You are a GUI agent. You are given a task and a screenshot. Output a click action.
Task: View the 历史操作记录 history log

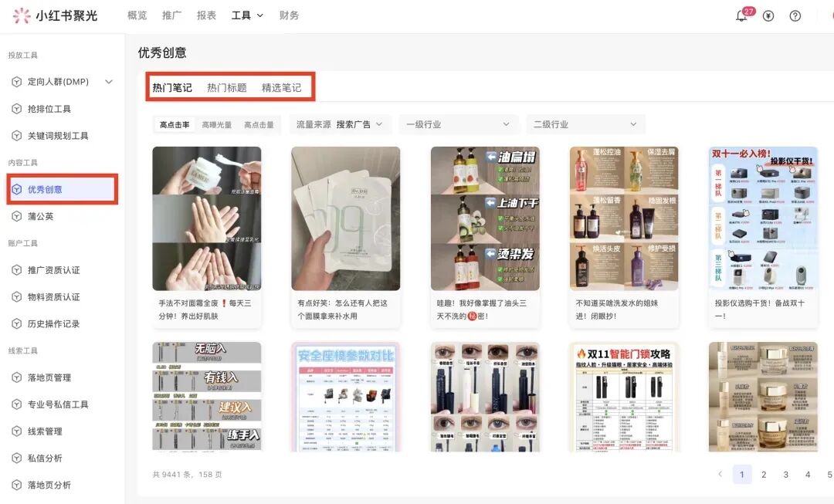(x=53, y=323)
